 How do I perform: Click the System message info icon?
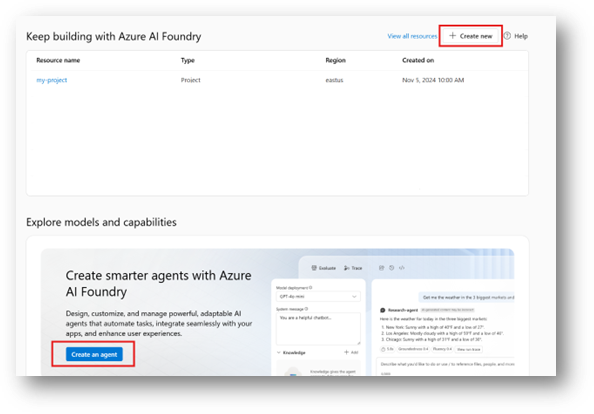(x=306, y=309)
